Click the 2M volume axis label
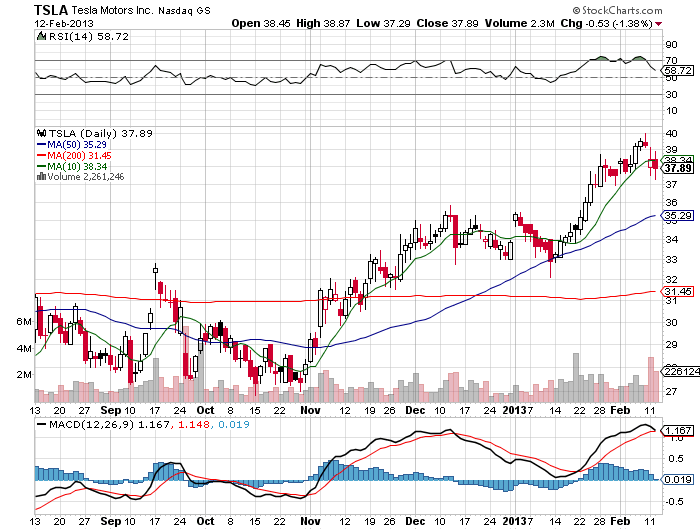Viewport: 700px width, 530px height. pos(24,374)
